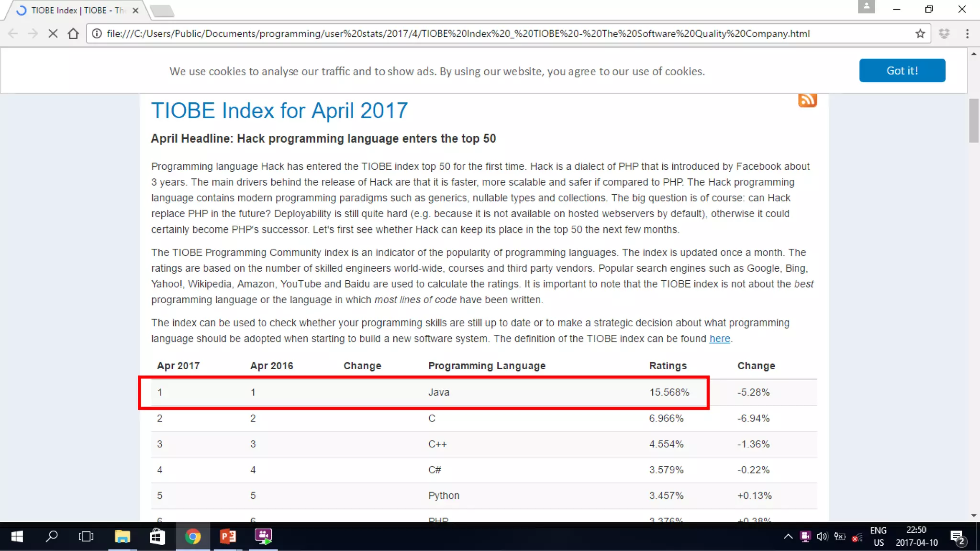Open the Microsoft Store taskbar icon

157,537
